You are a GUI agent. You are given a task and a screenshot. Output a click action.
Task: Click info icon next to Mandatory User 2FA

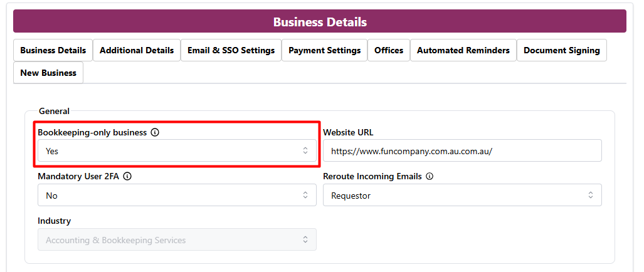[127, 177]
